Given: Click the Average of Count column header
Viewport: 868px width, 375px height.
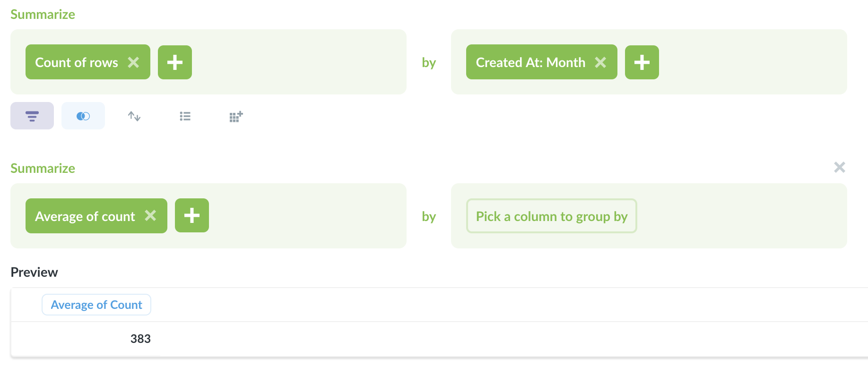Looking at the screenshot, I should click(96, 305).
